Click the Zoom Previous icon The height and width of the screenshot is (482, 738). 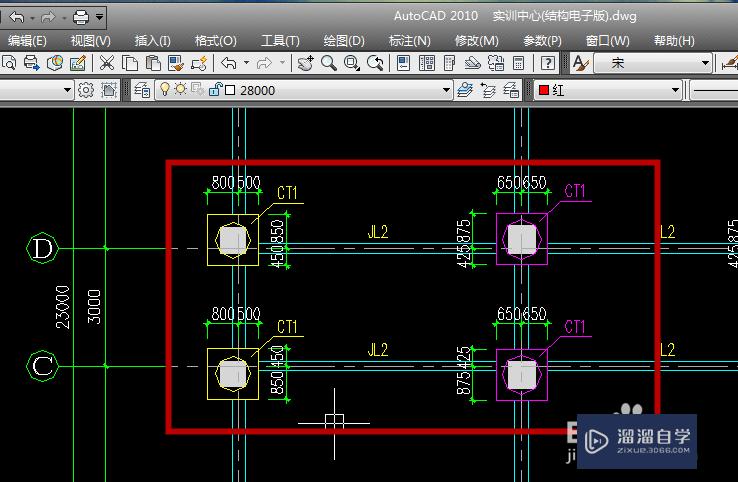(x=375, y=63)
